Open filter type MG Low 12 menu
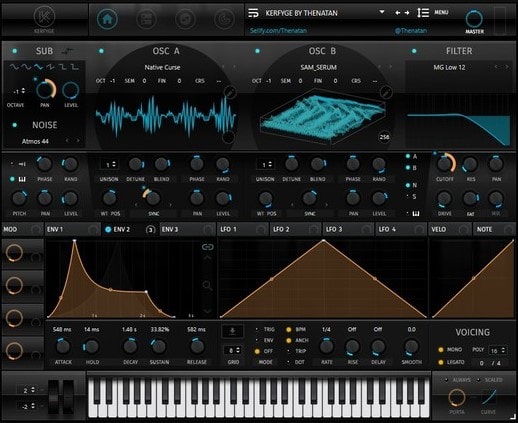Viewport: 518px width, 423px height. tap(449, 67)
